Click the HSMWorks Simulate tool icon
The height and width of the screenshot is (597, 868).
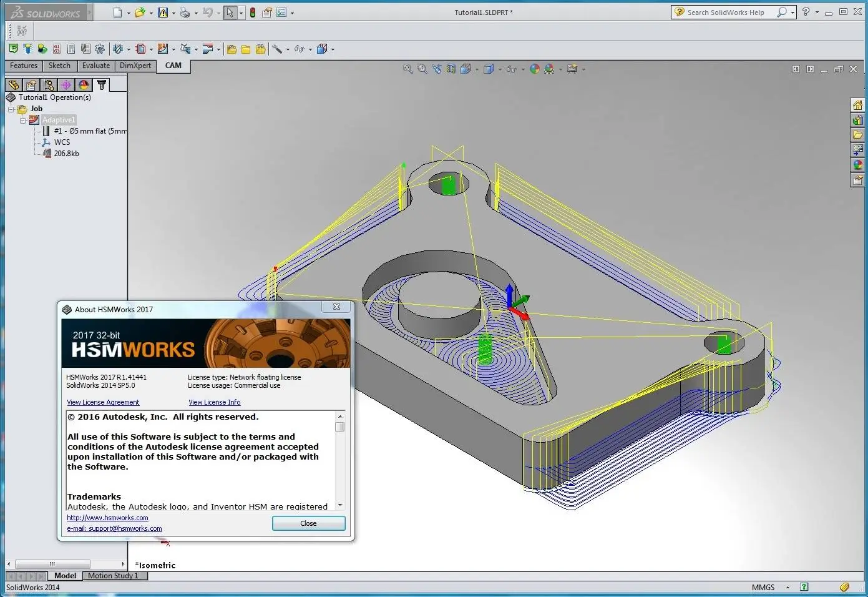pos(28,49)
